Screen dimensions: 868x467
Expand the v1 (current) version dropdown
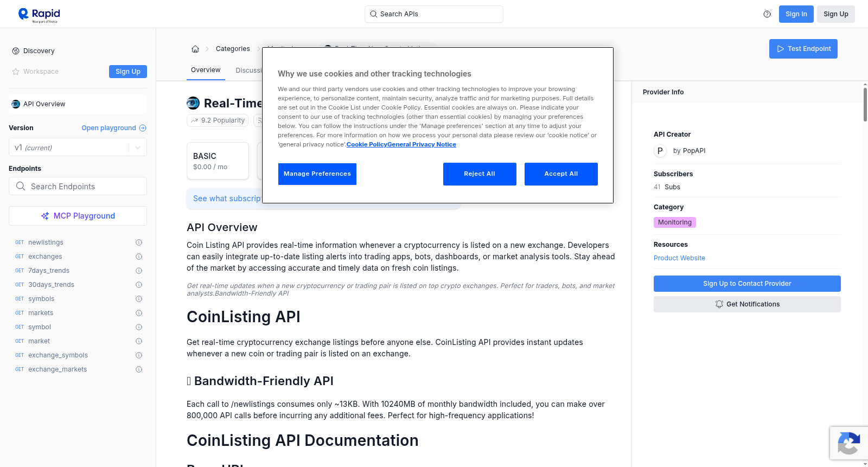pos(78,148)
